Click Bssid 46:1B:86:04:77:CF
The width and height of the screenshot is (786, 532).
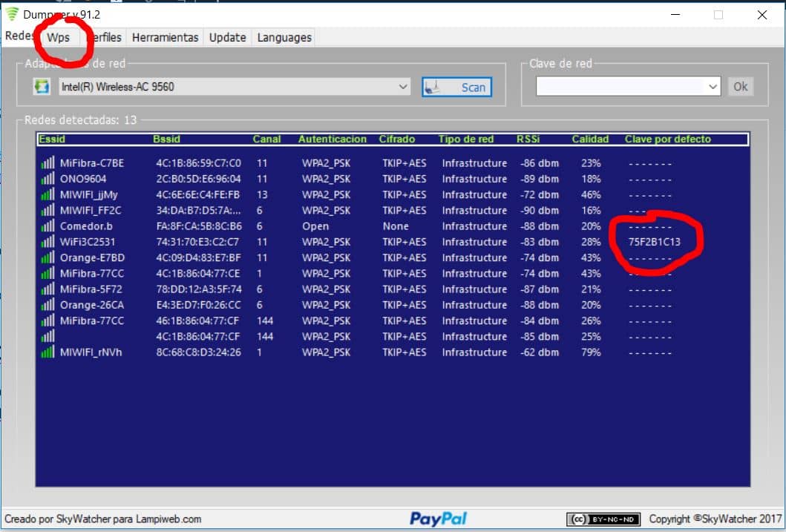coord(197,321)
